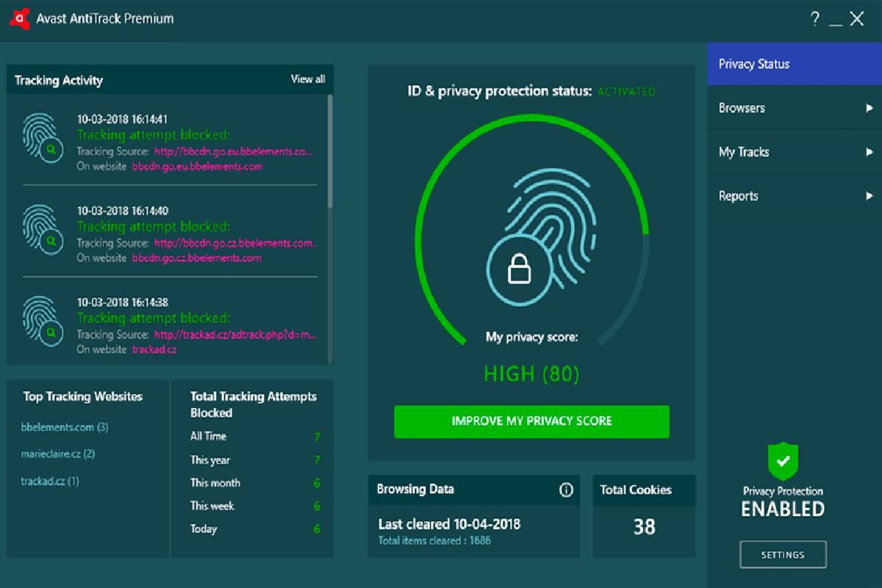Open the Tracking Activity View all page
The width and height of the screenshot is (882, 588).
click(x=308, y=79)
